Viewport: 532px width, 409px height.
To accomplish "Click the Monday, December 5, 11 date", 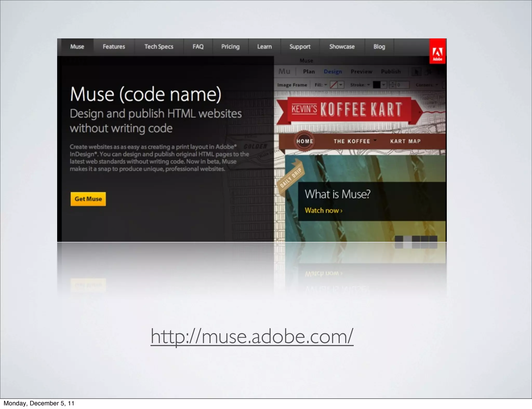I will pos(39,403).
